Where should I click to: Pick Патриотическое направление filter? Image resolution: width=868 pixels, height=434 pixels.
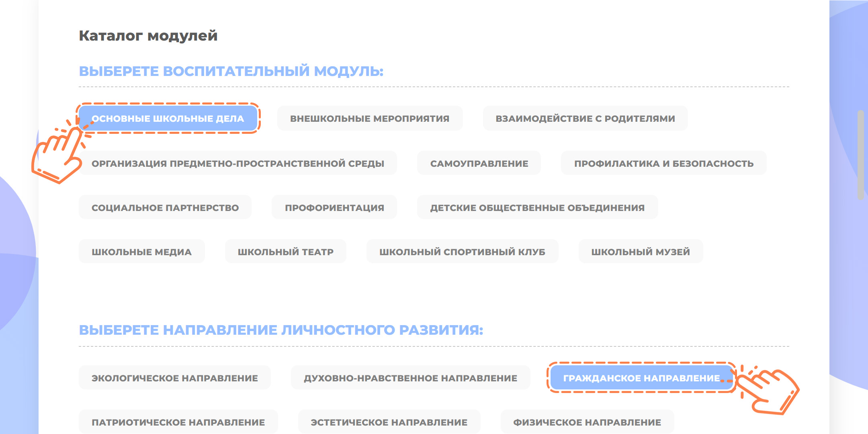click(178, 422)
